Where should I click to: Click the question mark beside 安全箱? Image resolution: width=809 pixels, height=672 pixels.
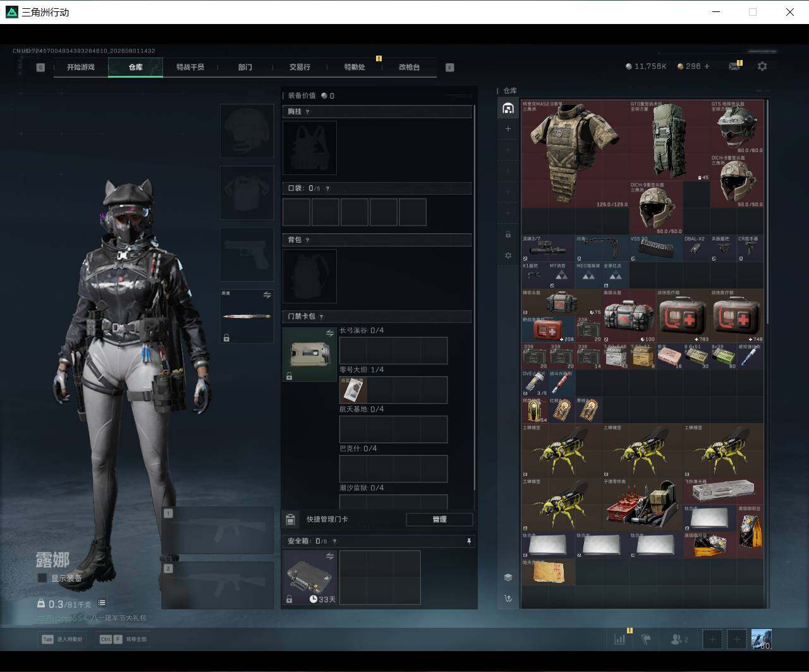(x=334, y=541)
